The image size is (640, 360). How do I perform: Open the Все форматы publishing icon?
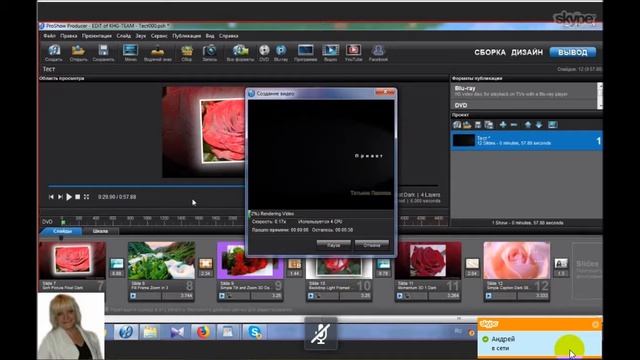(x=240, y=53)
